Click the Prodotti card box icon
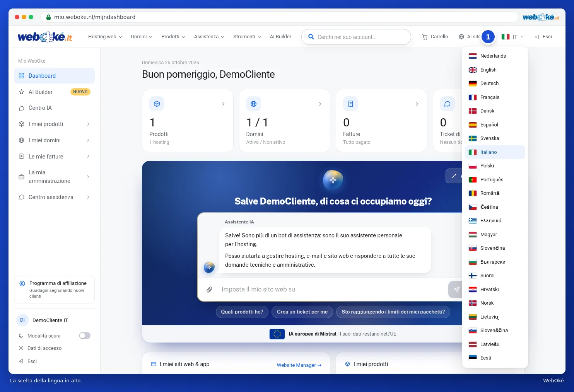Viewport: 574px width, 392px height. [x=157, y=104]
